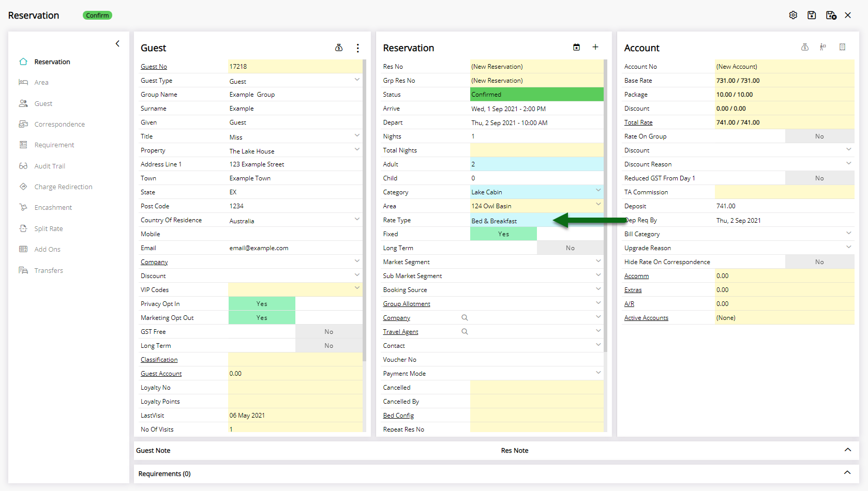Click the Classification link
The image size is (868, 491).
click(x=159, y=360)
